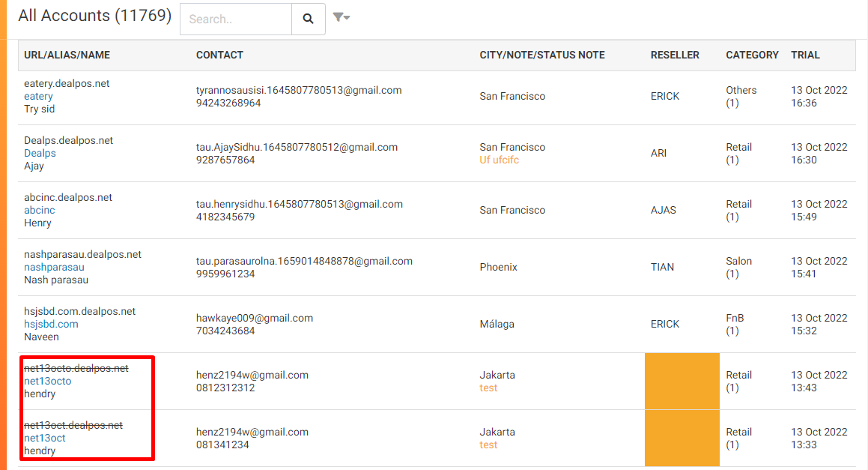
Task: Click the All Accounts (11769) heading
Action: point(95,16)
